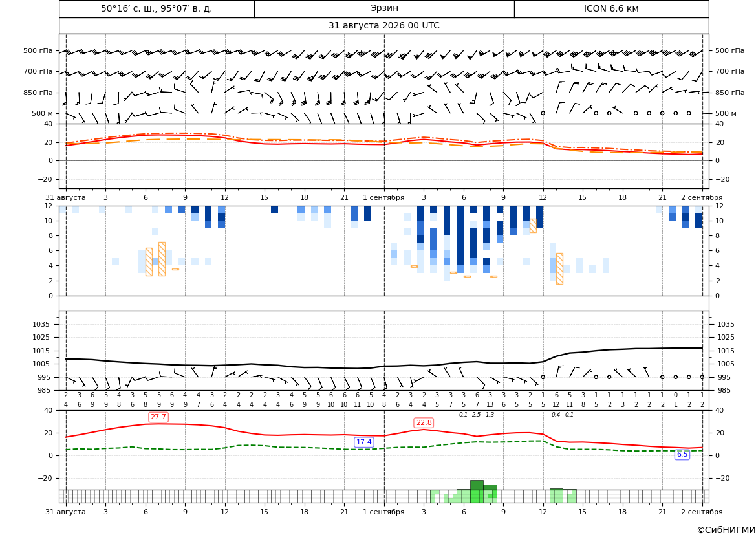Click the dark green precipitation bar labeled 2.5
Viewport: 756px width, 535px height.
tap(477, 485)
